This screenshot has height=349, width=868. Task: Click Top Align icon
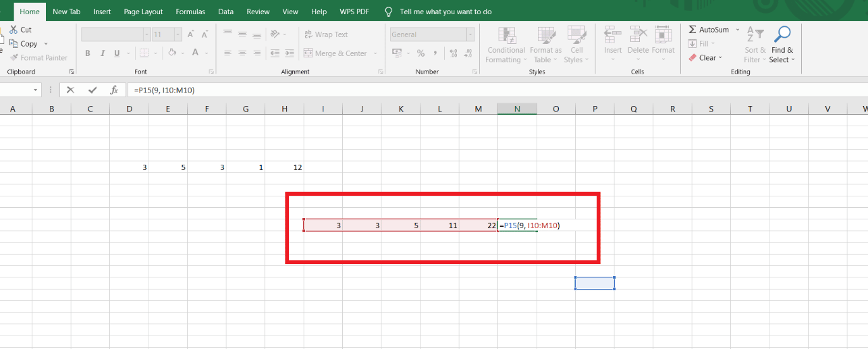coord(227,33)
